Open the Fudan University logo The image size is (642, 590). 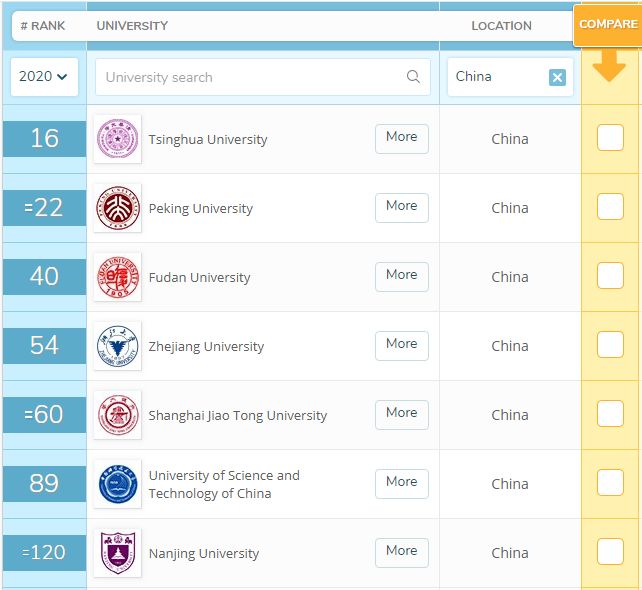117,277
